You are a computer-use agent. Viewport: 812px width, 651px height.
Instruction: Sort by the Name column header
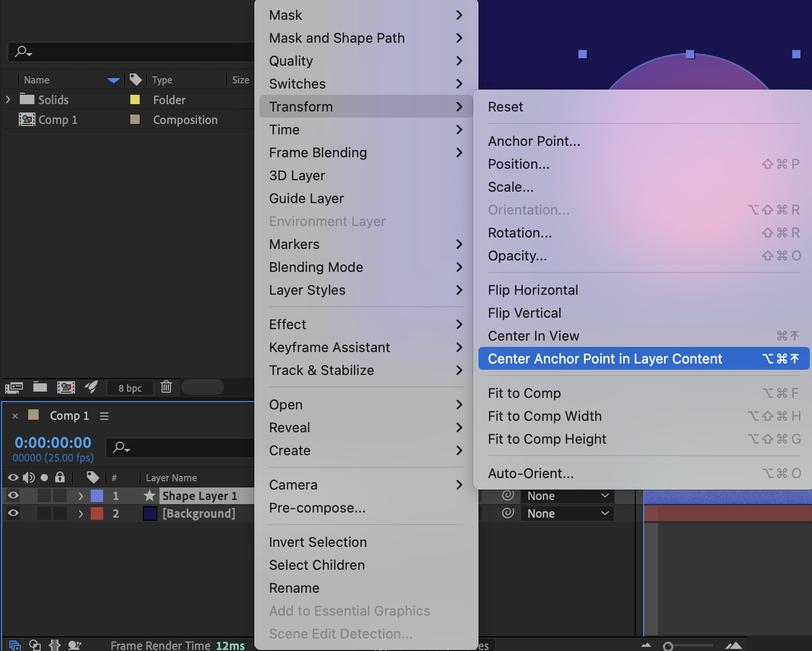(x=36, y=80)
